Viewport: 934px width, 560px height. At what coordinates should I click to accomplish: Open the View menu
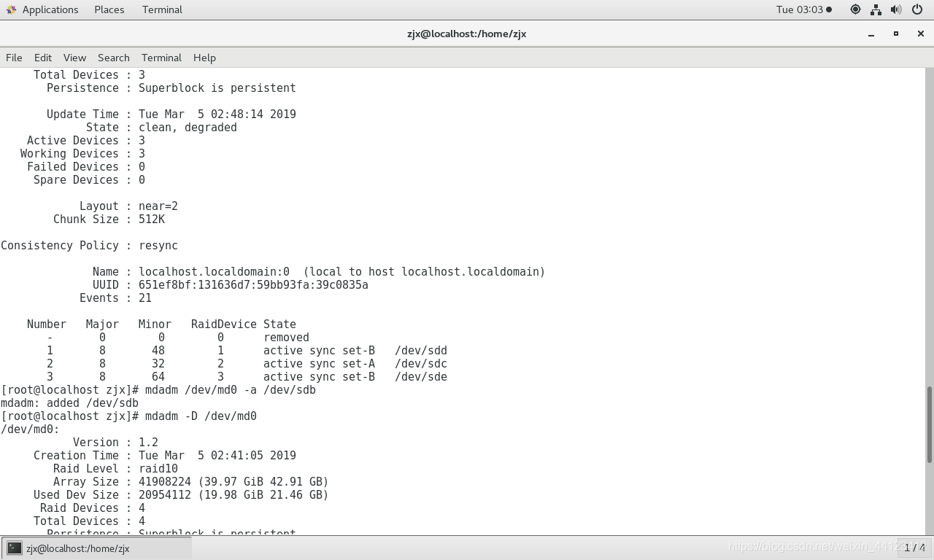point(74,58)
